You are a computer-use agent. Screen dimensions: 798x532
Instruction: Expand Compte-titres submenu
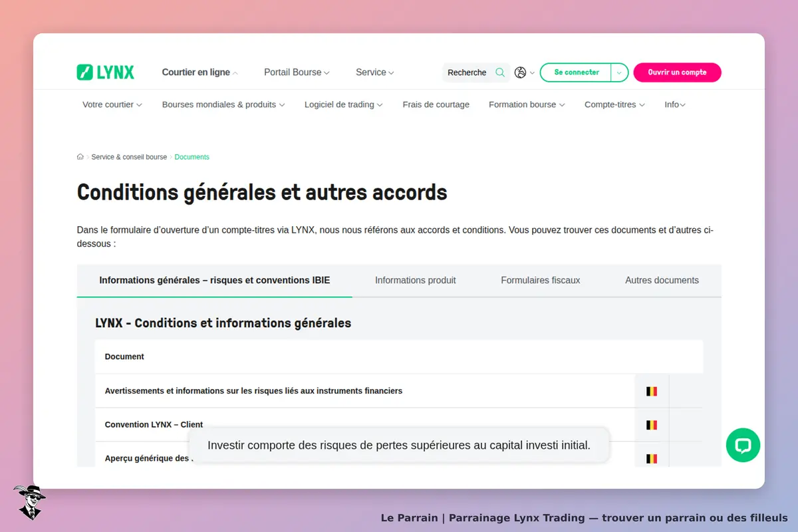coord(614,104)
